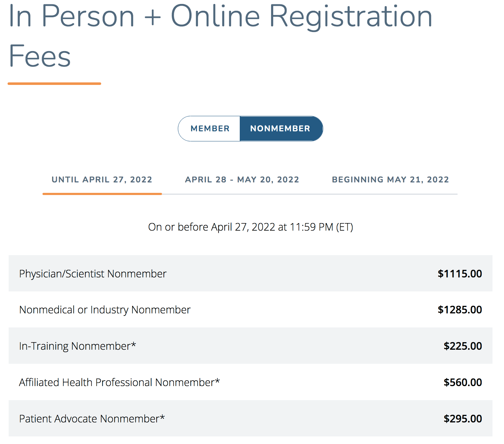Click the orange indicator under the active tab
Screen dimensions: 504x444
click(102, 194)
